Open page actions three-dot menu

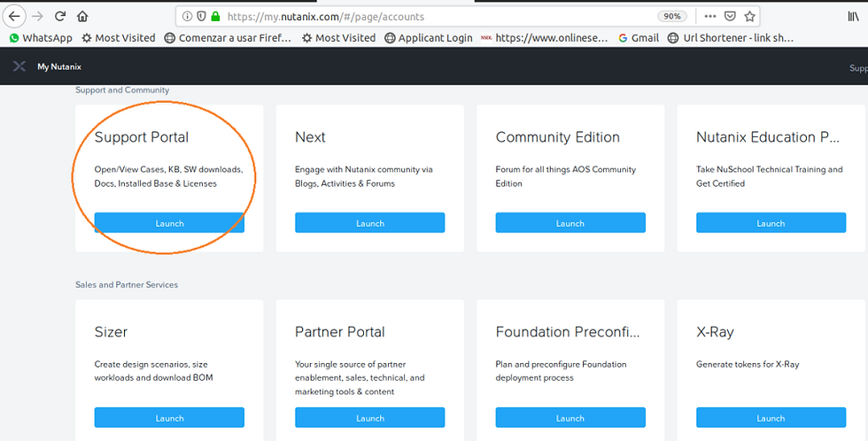pos(710,17)
